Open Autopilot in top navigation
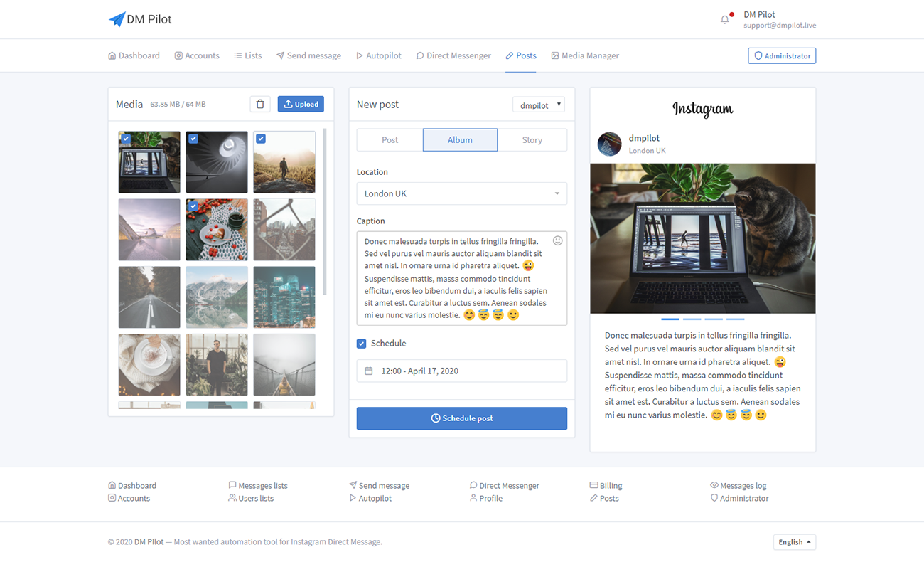 379,55
